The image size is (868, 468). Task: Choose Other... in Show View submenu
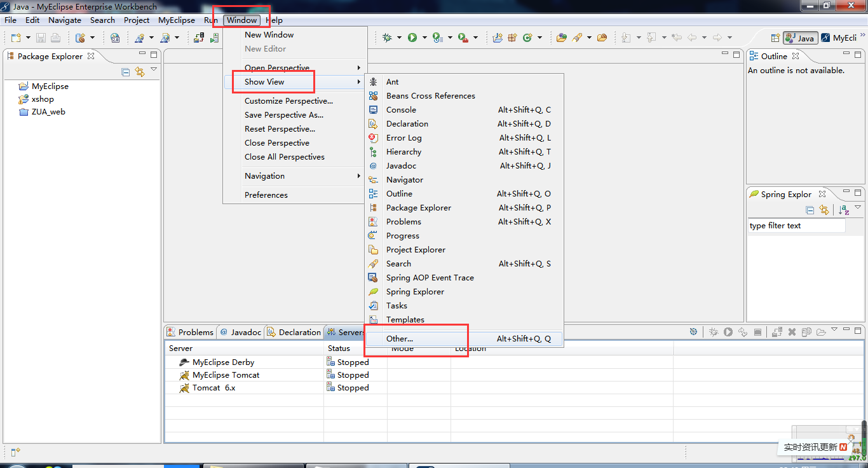coord(465,339)
